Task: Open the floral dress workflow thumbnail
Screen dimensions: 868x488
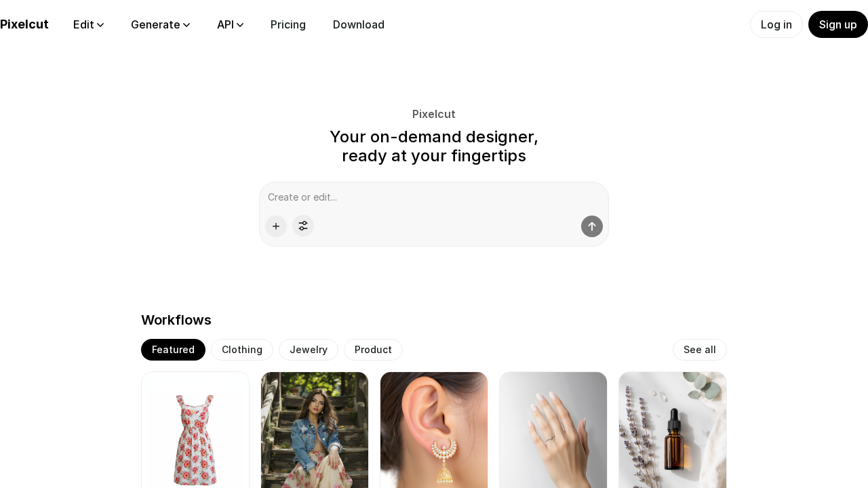Action: 195,430
